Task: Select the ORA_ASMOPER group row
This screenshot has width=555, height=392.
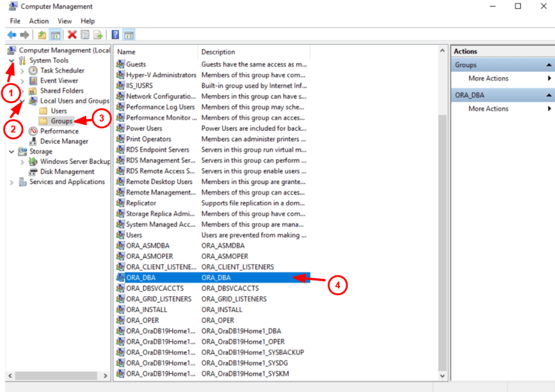Action: (x=212, y=256)
